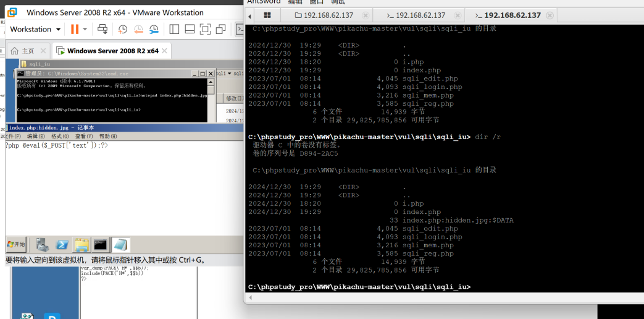The width and height of the screenshot is (644, 319).
Task: Toggle the thumbnail bar layout icon
Action: [190, 29]
